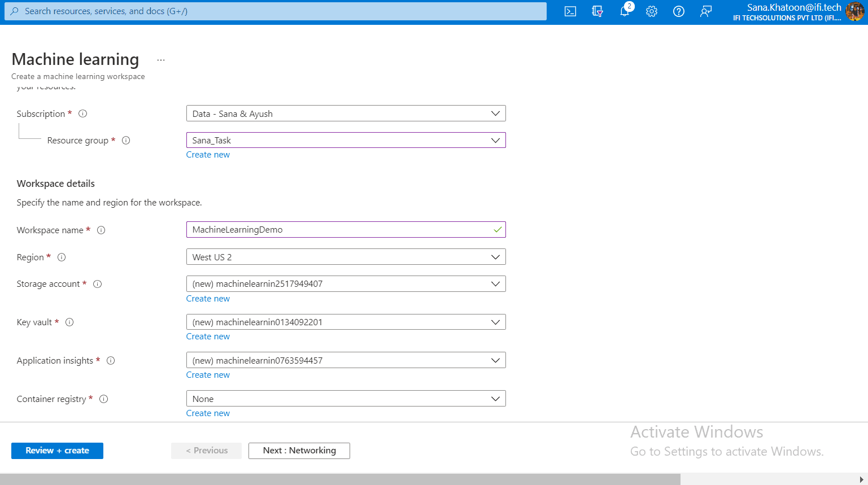Expand the Key vault dropdown

346,322
